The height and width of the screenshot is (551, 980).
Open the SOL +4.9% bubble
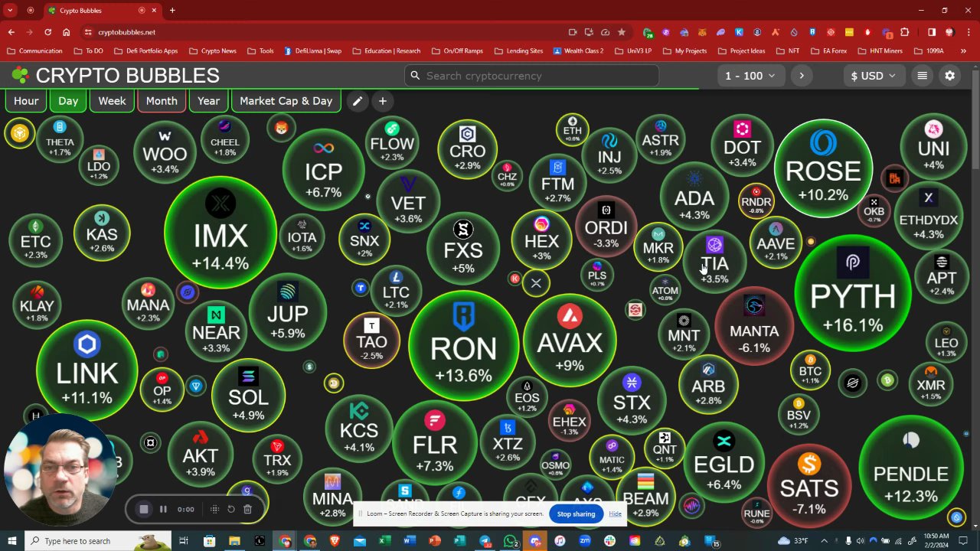click(x=248, y=396)
